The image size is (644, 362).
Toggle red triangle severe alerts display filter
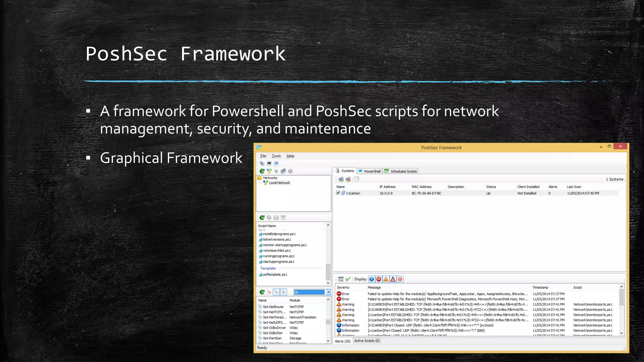[x=393, y=279]
